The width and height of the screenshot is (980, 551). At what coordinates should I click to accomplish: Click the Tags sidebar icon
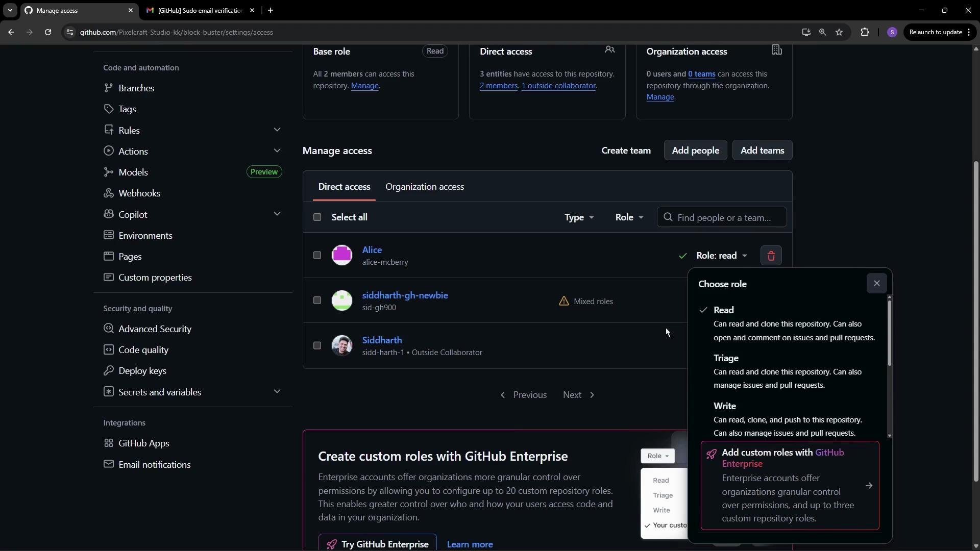pyautogui.click(x=108, y=109)
